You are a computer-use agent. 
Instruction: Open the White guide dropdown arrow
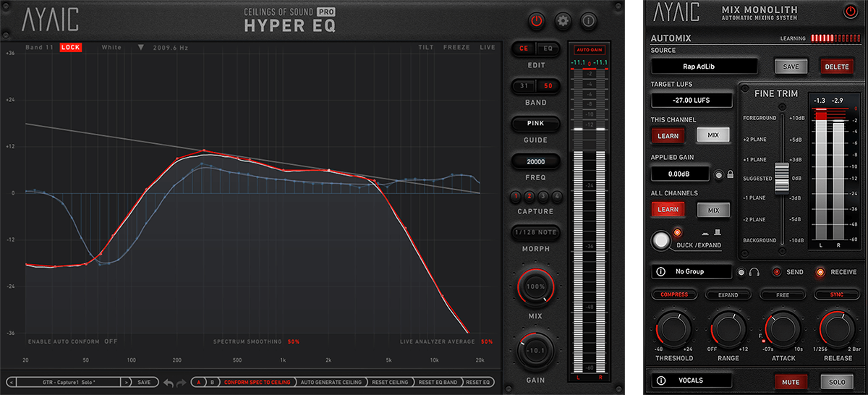[x=141, y=48]
